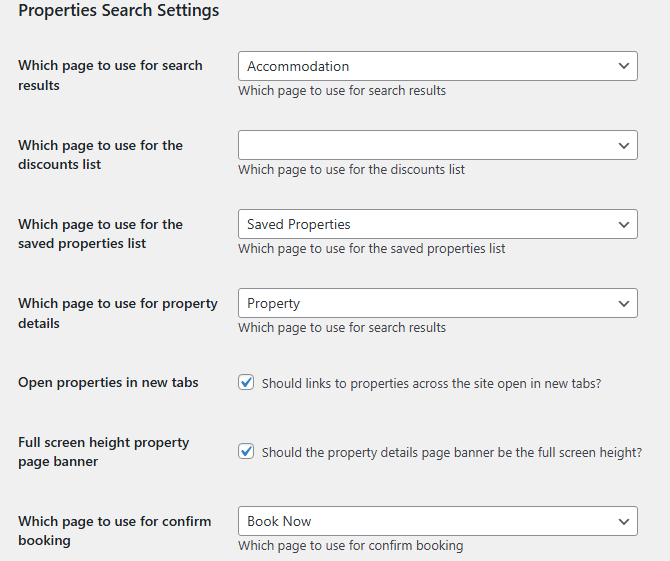Click the text 'Should the property details page banner be the full screen height?'
The image size is (670, 561).
point(451,453)
